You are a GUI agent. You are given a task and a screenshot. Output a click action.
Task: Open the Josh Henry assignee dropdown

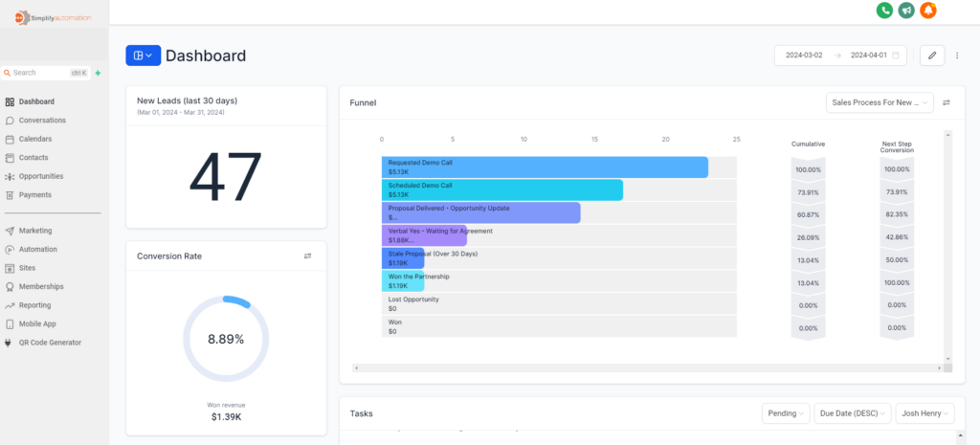coord(924,413)
